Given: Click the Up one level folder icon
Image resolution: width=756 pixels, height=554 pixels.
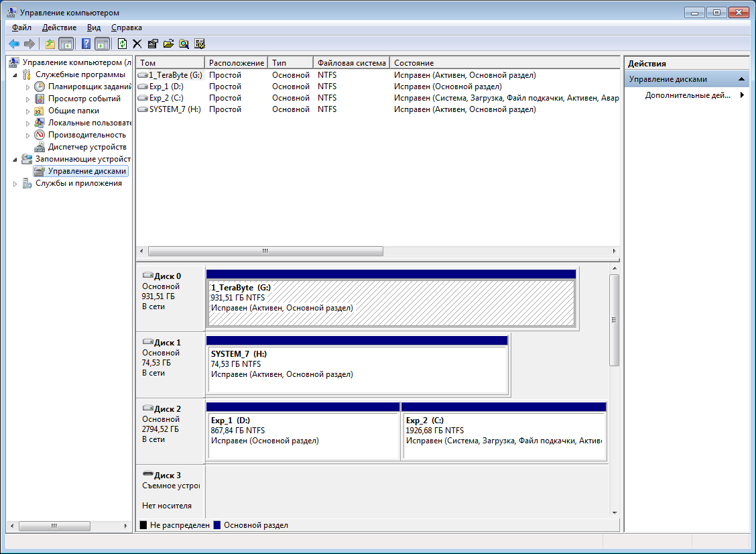Looking at the screenshot, I should [50, 44].
